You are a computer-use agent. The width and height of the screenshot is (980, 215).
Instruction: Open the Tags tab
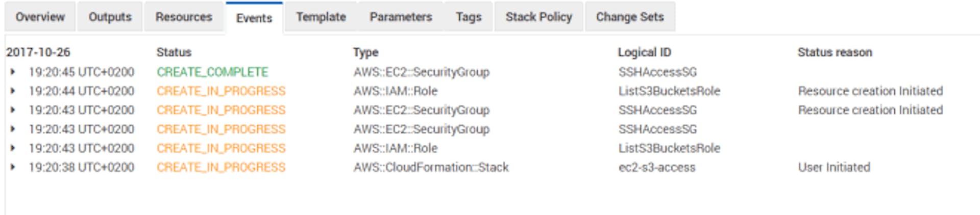(469, 17)
